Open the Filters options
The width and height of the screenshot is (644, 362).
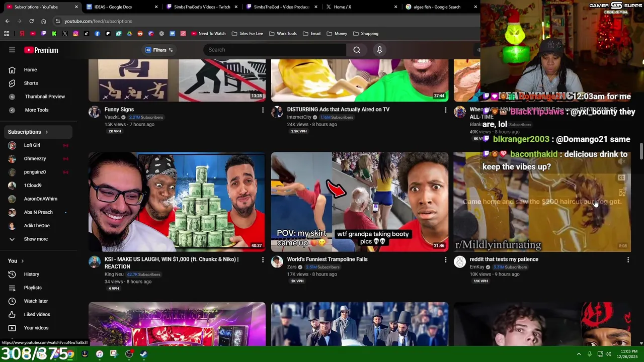pyautogui.click(x=159, y=50)
